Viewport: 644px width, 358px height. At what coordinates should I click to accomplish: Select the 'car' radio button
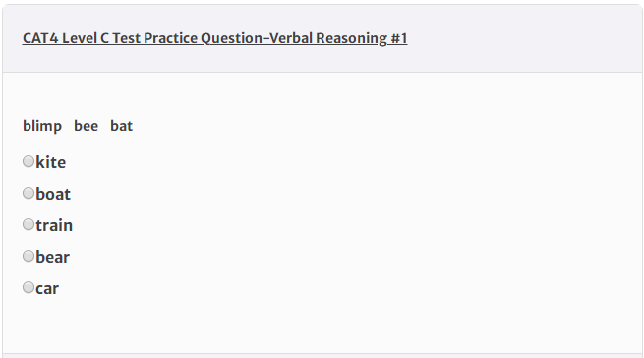(29, 287)
